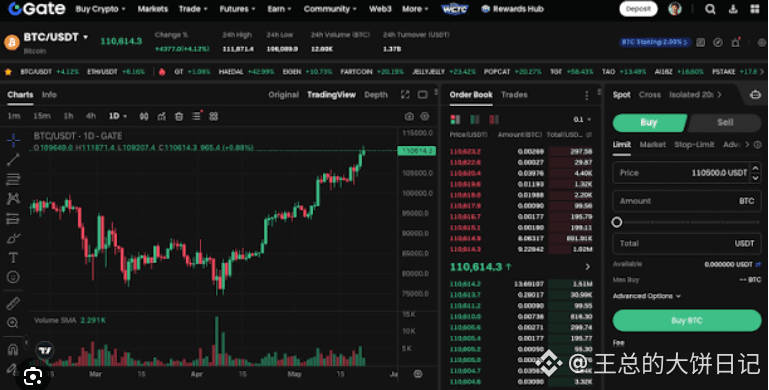Open chart settings gear beside camera

(x=425, y=116)
